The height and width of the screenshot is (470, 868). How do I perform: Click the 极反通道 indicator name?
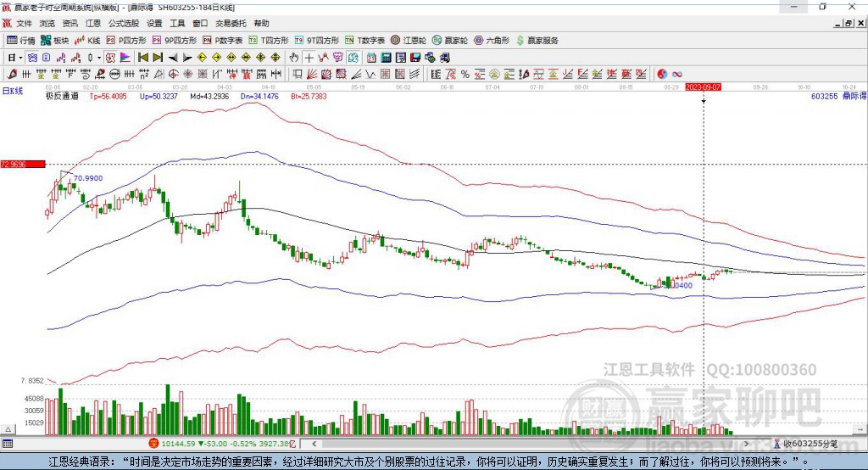click(62, 97)
